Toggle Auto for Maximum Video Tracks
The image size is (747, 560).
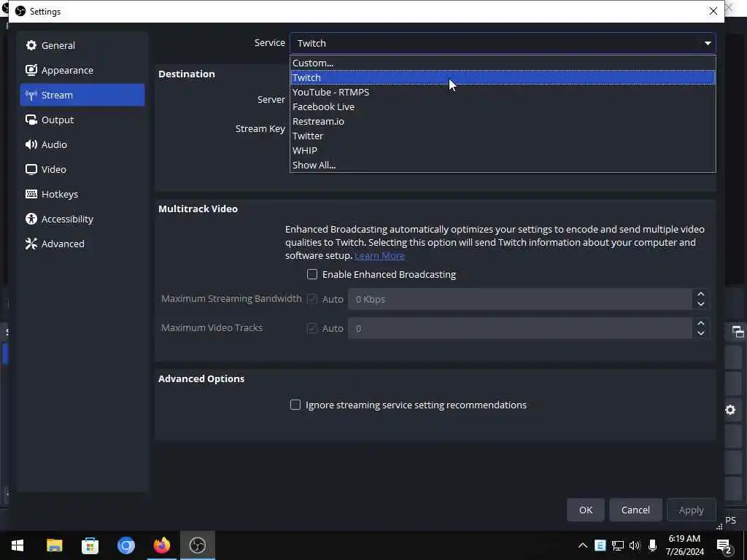pyautogui.click(x=312, y=328)
